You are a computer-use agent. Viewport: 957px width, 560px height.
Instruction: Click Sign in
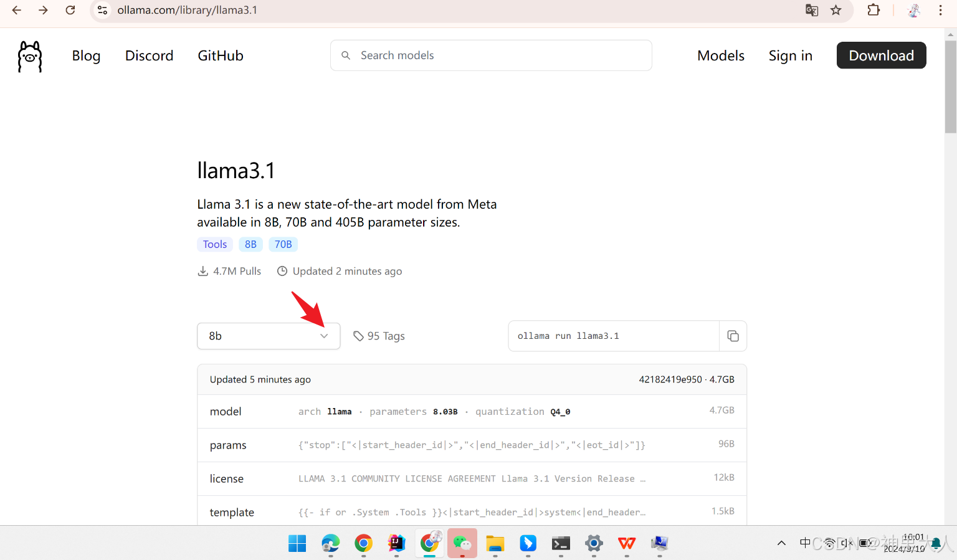[790, 55]
